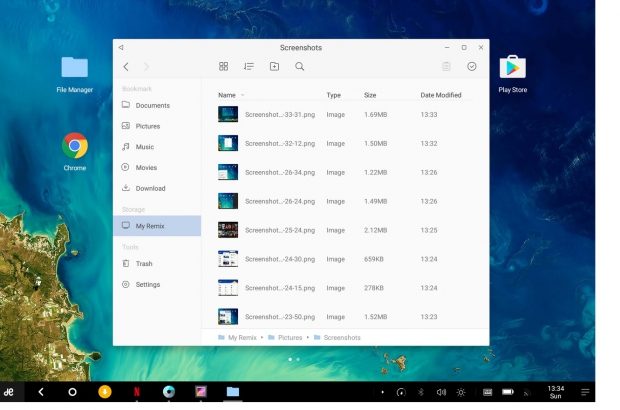This screenshot has width=620, height=410.
Task: Open the round disc app in taskbar
Action: (169, 391)
